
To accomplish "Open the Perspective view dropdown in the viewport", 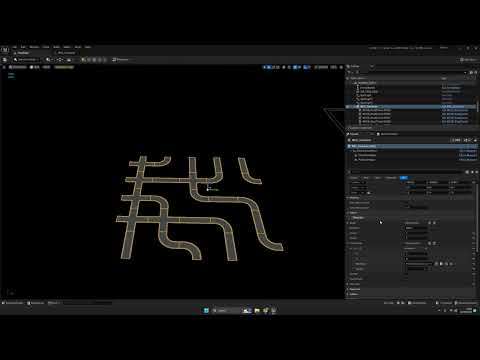I will [18, 67].
